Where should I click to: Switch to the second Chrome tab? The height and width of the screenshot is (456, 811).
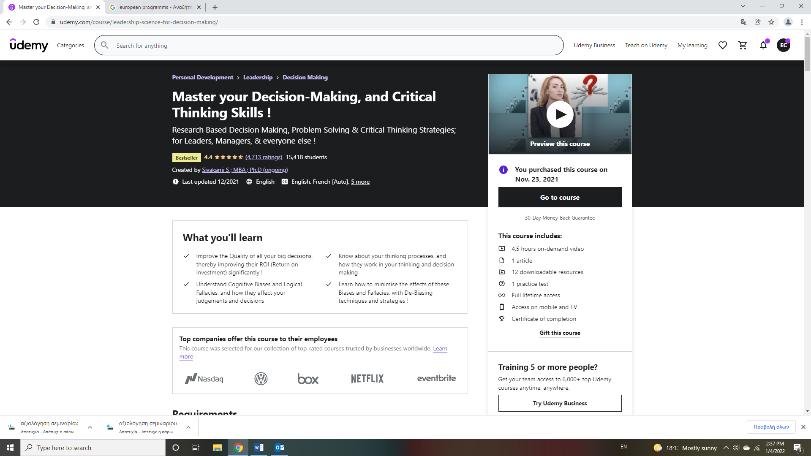155,7
